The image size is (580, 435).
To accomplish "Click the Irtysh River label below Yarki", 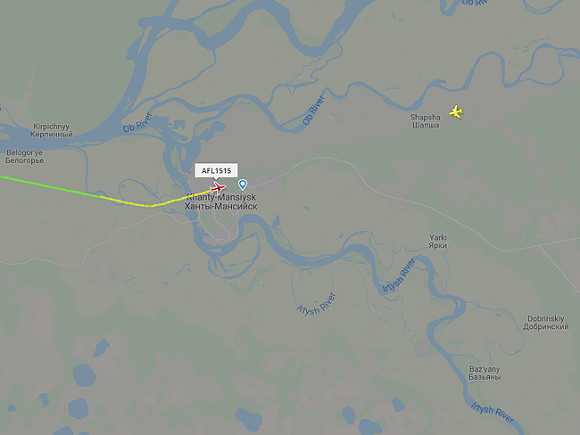I will click(x=399, y=276).
